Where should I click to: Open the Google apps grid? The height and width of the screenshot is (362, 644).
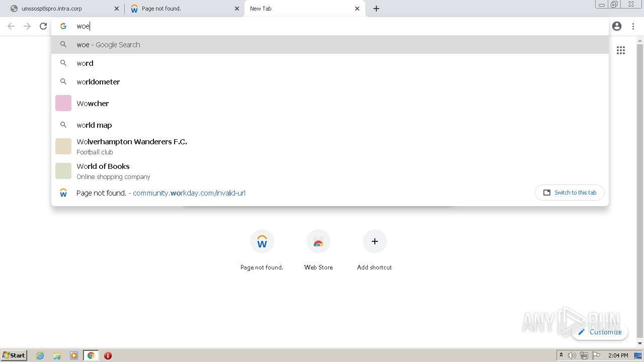(x=621, y=50)
